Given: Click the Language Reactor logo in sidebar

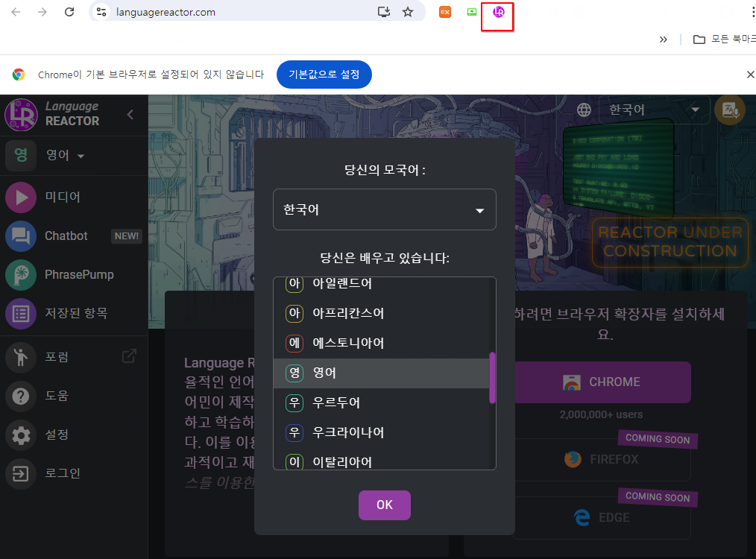Looking at the screenshot, I should coord(21,115).
